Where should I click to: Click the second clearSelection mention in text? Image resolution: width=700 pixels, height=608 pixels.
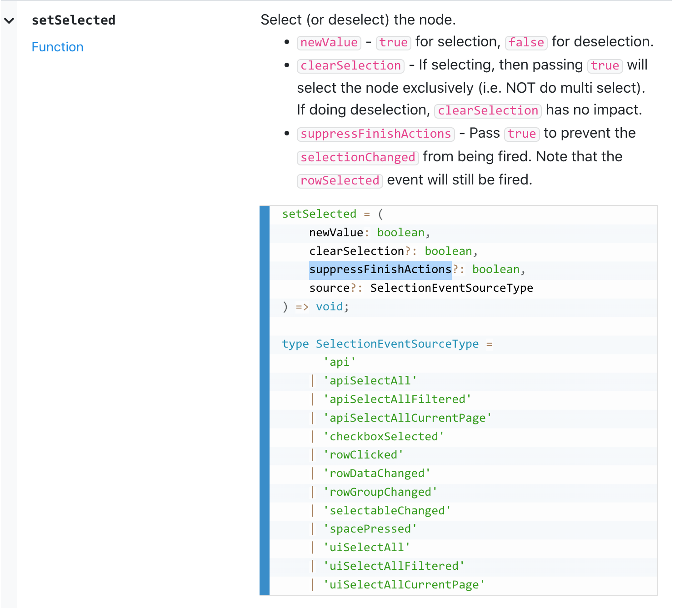point(487,110)
